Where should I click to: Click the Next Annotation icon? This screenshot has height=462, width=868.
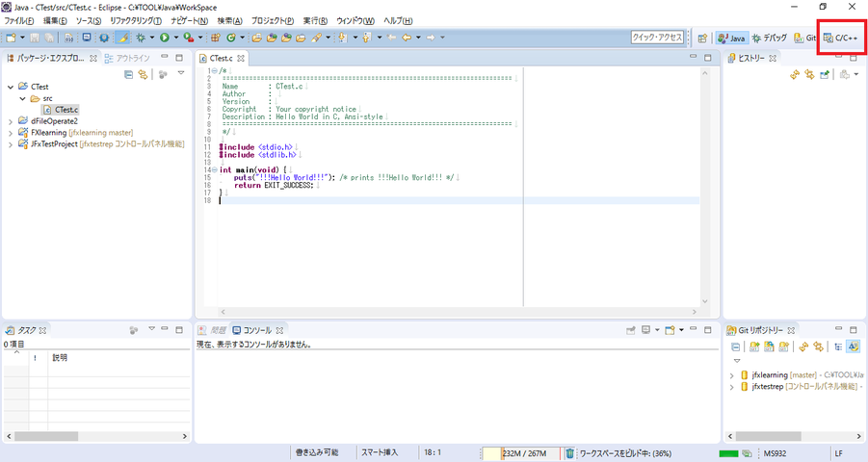point(343,38)
